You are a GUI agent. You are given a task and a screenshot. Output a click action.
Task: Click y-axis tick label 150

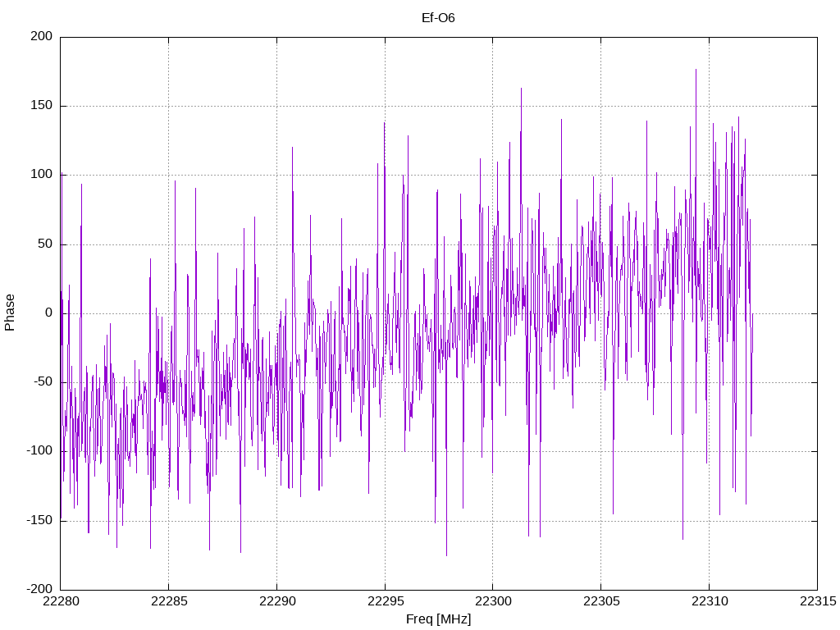click(x=42, y=106)
